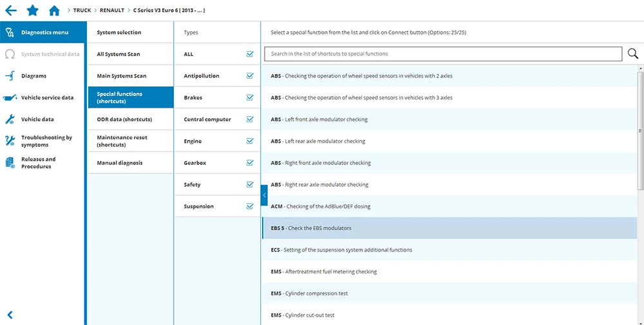Open Troubleshooting by symptoms
The width and height of the screenshot is (644, 325).
tap(46, 141)
